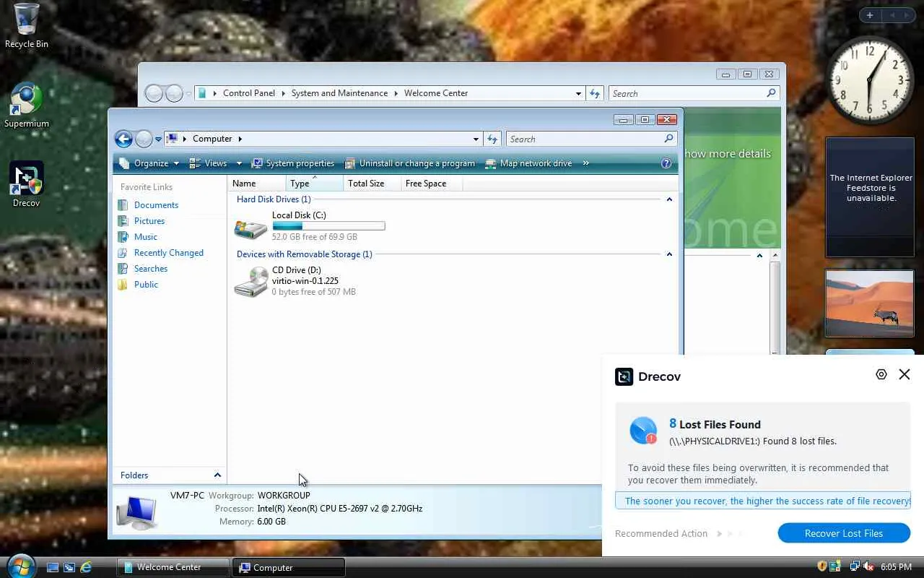Show additional toolbar commands chevron
Viewport: 924px width, 578px height.
tap(585, 163)
